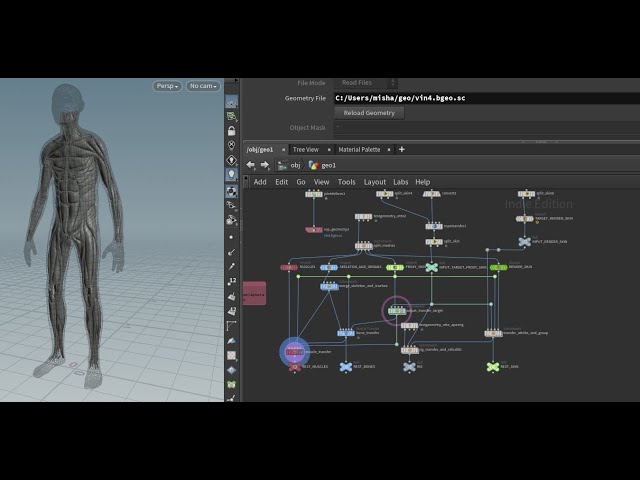Toggle point normals display icon
Viewport: 640px width, 480px height.
(231, 252)
